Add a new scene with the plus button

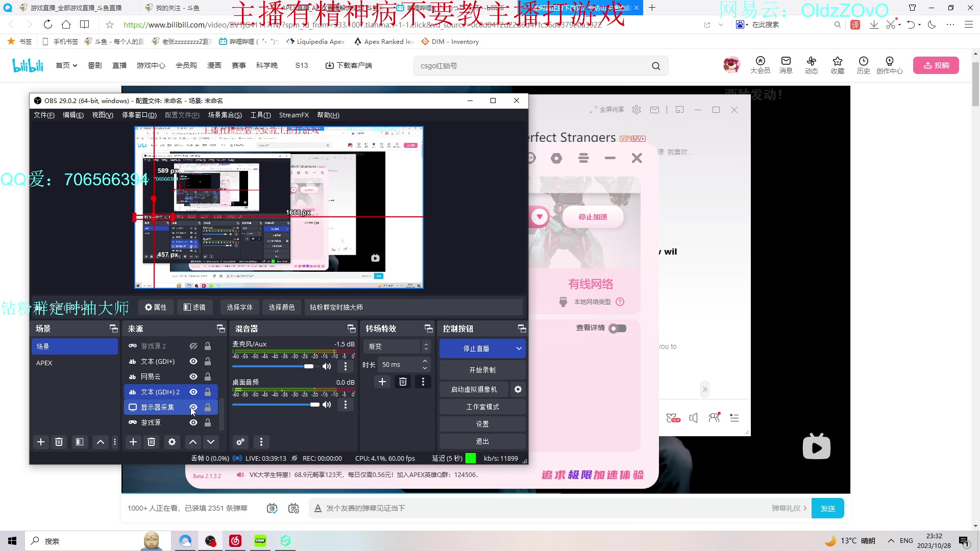coord(41,442)
